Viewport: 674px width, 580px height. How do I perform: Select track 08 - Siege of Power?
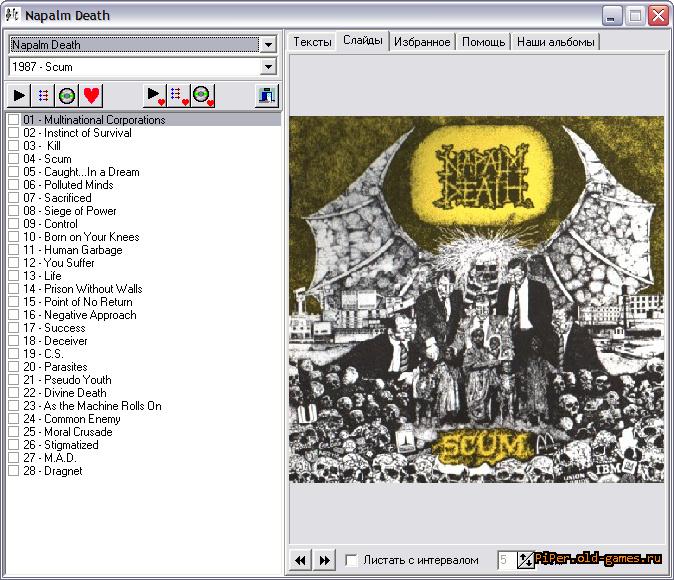point(70,211)
